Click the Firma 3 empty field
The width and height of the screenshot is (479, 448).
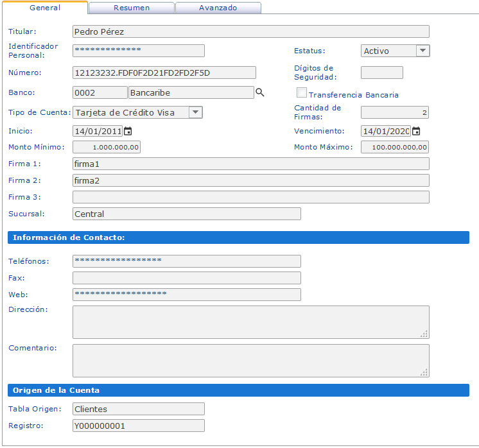250,197
